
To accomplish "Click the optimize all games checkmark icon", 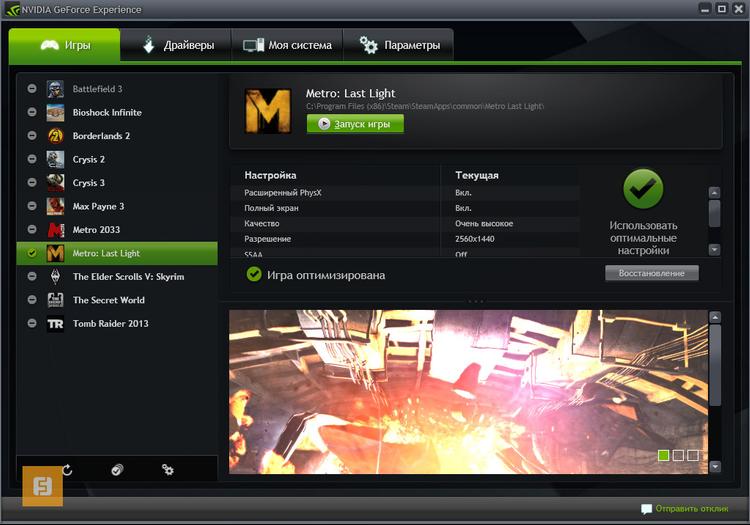I will click(117, 470).
